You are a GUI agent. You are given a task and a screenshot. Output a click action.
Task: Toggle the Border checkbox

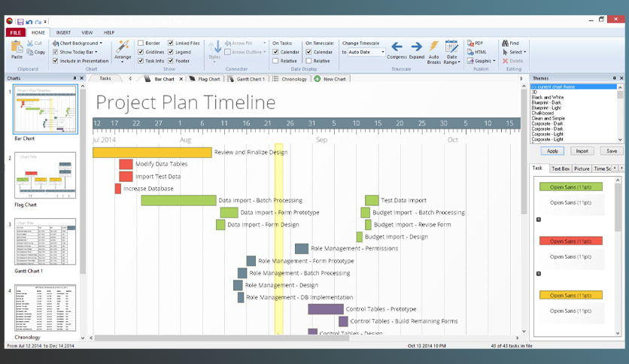tap(141, 43)
